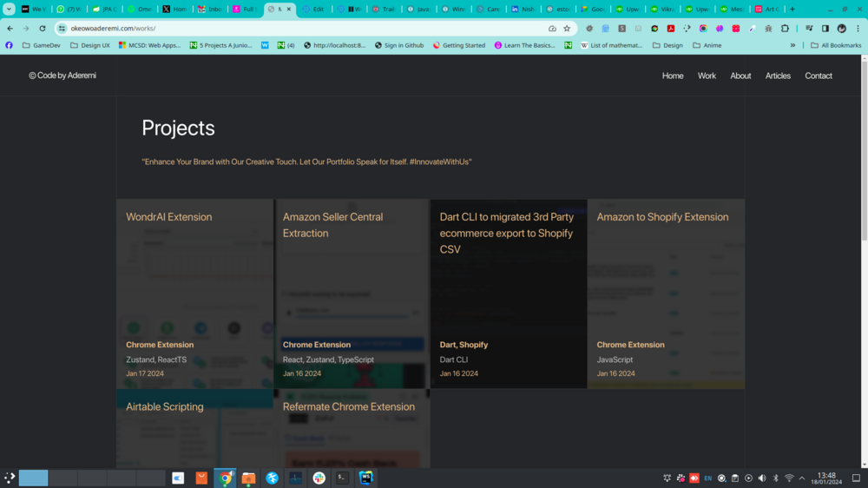
Task: Toggle the browser side panel button
Action: (825, 28)
